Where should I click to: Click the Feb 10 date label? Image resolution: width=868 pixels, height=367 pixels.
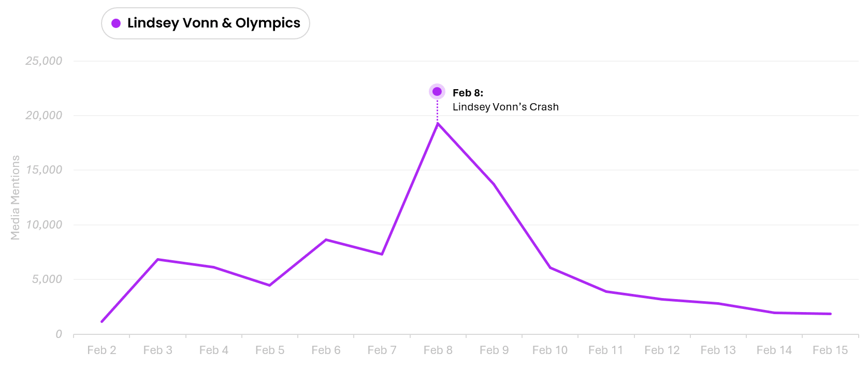(x=550, y=350)
